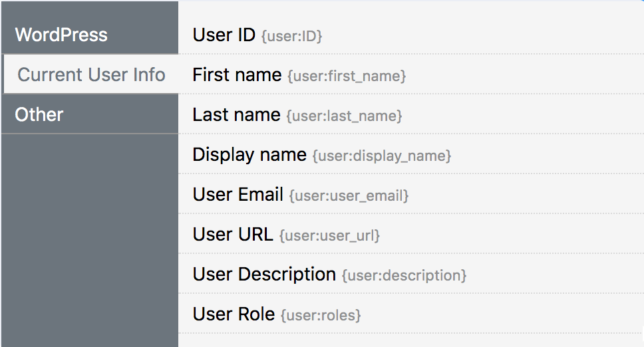Select the User Role {user:roles} entry
644x347 pixels.
pyautogui.click(x=411, y=314)
